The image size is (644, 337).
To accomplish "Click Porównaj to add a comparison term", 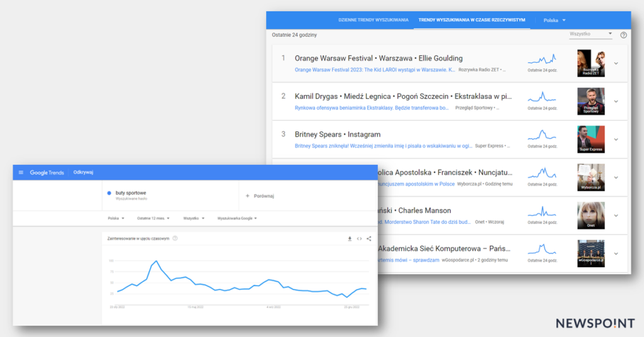I will point(264,196).
